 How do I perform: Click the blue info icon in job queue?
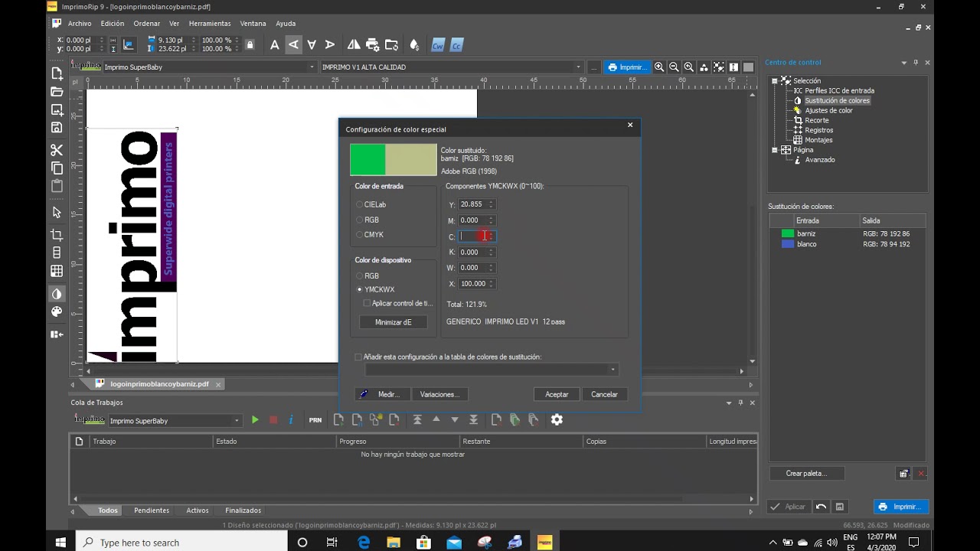point(291,420)
